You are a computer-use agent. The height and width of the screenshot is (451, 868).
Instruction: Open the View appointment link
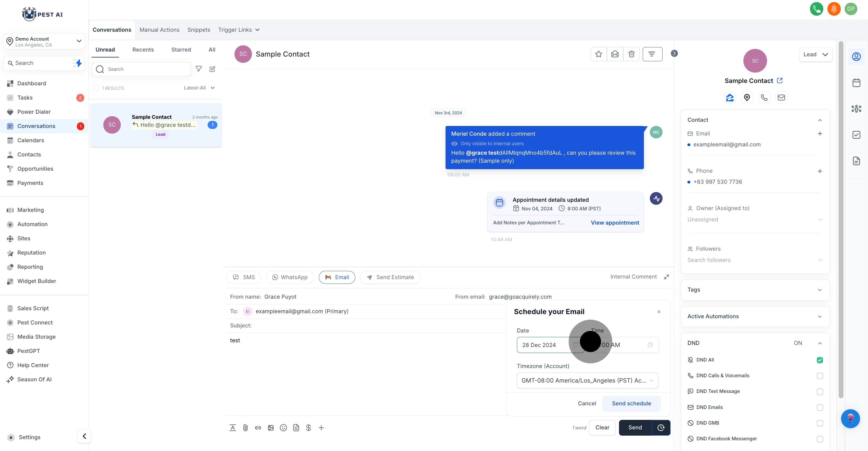615,222
